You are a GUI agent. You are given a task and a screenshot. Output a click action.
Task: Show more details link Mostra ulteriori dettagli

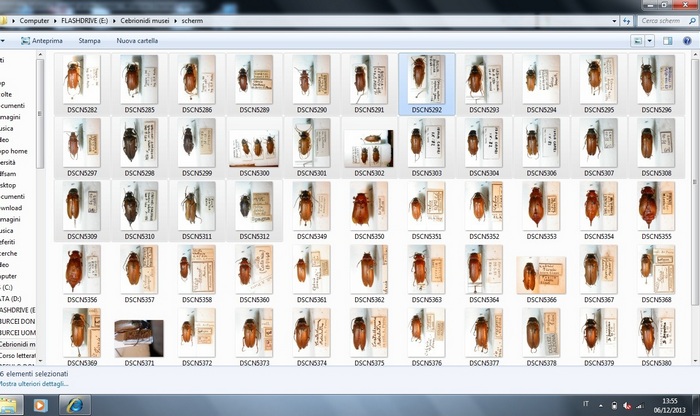tap(34, 384)
